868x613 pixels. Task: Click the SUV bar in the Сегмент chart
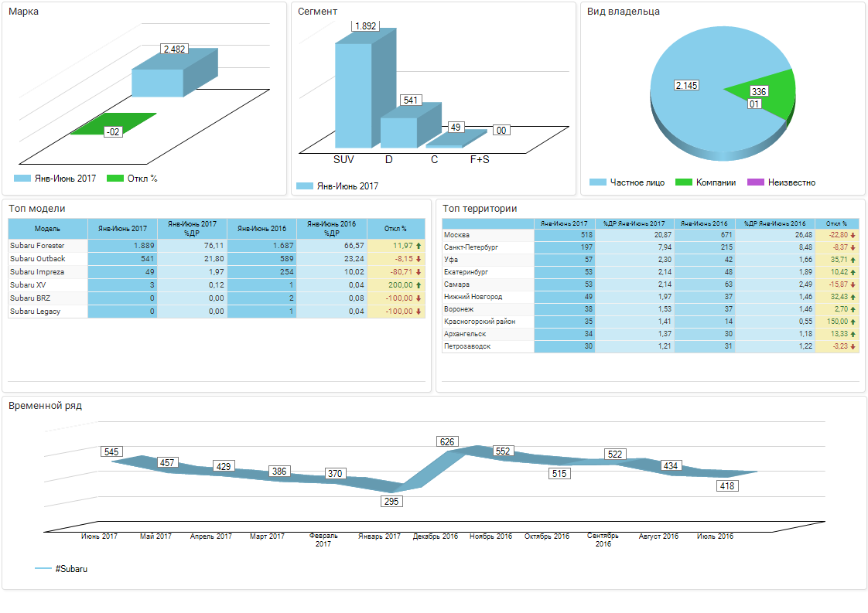353,94
